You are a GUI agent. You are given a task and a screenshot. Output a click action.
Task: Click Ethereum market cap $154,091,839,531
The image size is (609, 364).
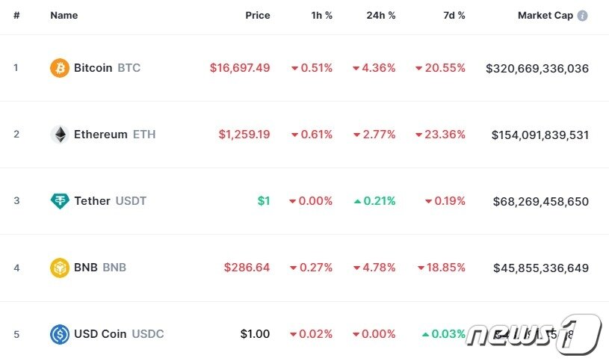540,135
